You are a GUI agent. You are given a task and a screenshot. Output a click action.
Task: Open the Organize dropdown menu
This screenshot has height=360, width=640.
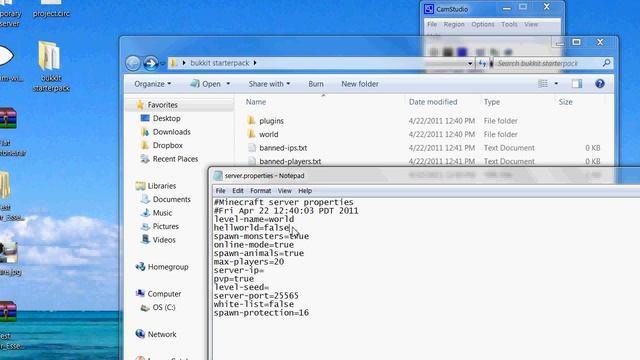pos(153,84)
